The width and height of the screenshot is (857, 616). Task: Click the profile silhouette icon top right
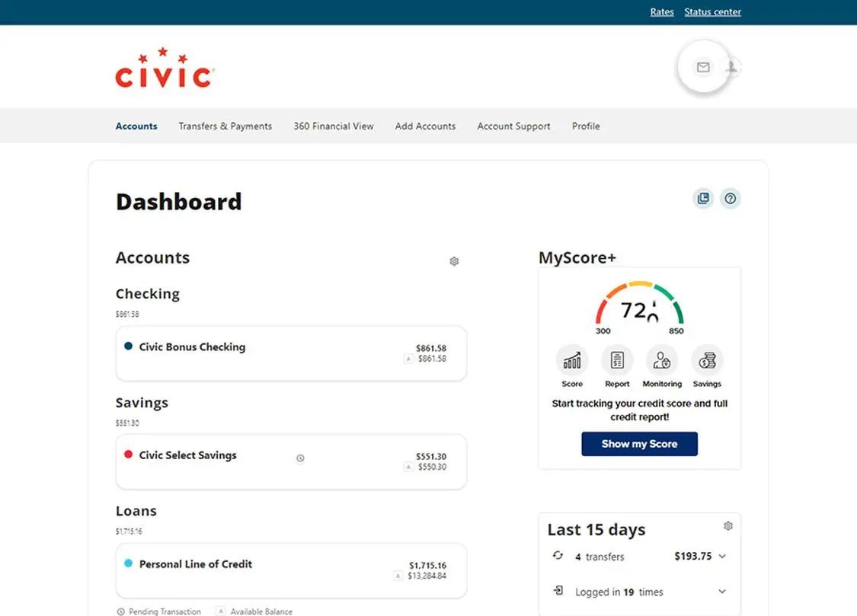click(731, 67)
